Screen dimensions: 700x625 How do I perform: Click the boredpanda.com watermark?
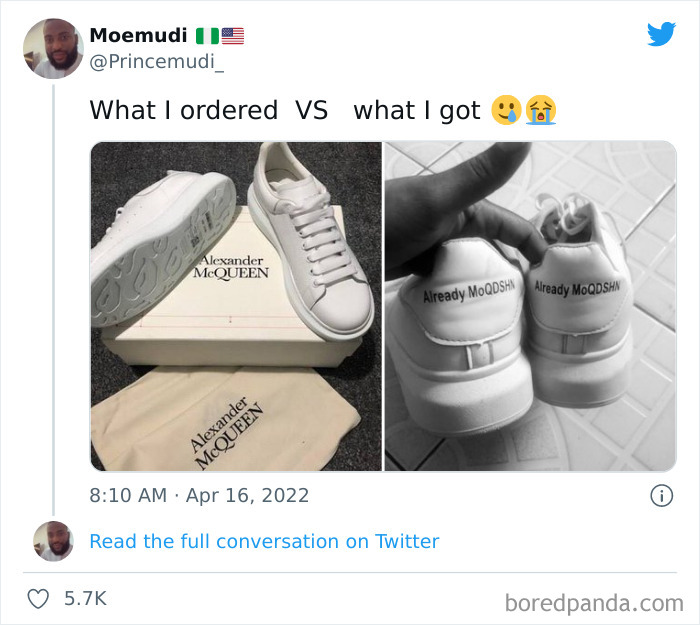(594, 603)
